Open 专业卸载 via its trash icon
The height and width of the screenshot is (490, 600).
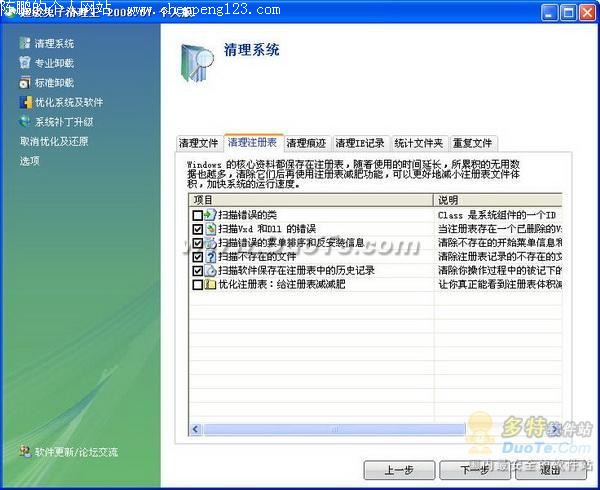[x=25, y=63]
